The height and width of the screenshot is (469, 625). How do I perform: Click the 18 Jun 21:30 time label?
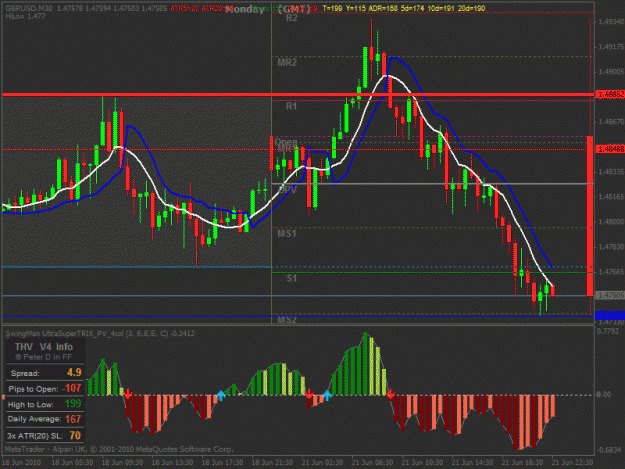pos(272,462)
